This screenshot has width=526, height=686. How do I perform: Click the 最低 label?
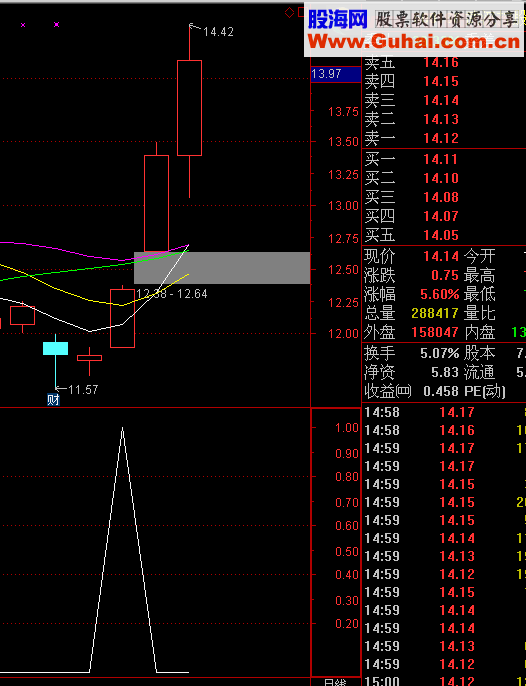[480, 294]
